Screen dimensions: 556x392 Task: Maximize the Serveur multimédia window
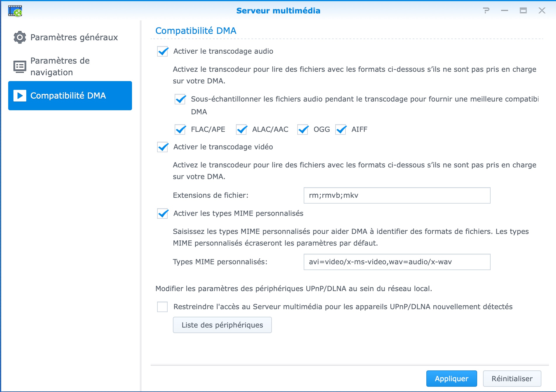[523, 11]
